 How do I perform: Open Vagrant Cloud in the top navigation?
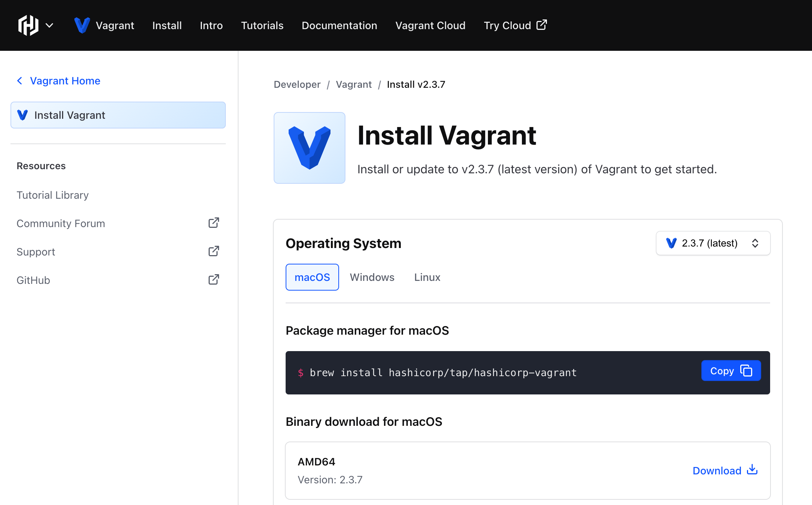click(x=430, y=25)
